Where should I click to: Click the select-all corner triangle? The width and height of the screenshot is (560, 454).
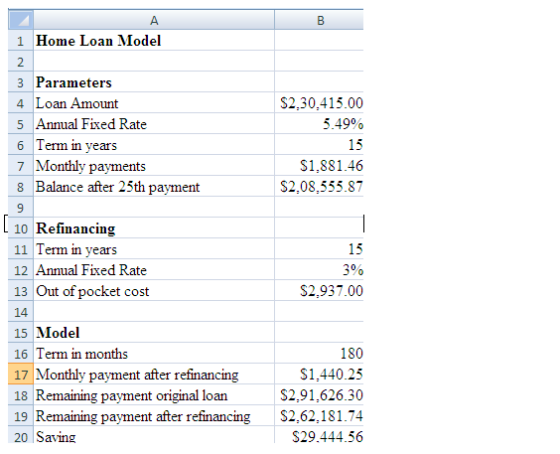point(21,20)
